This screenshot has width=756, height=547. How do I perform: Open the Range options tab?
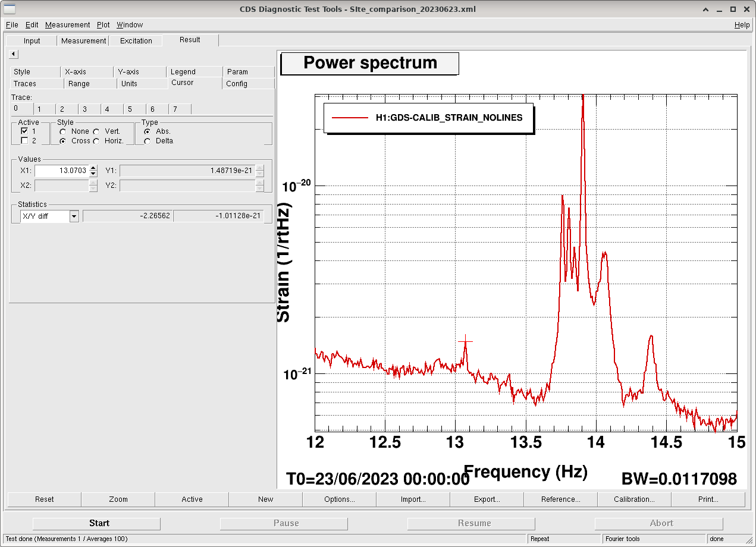(90, 84)
